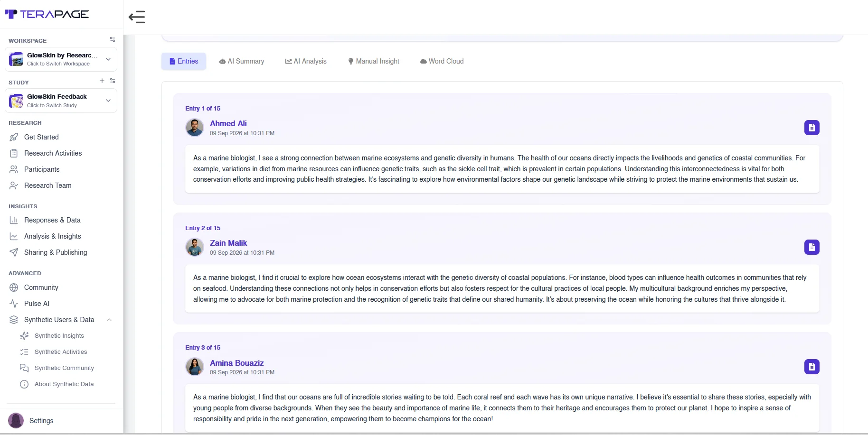This screenshot has height=435, width=868.
Task: Click the Research Team person icon
Action: click(14, 185)
